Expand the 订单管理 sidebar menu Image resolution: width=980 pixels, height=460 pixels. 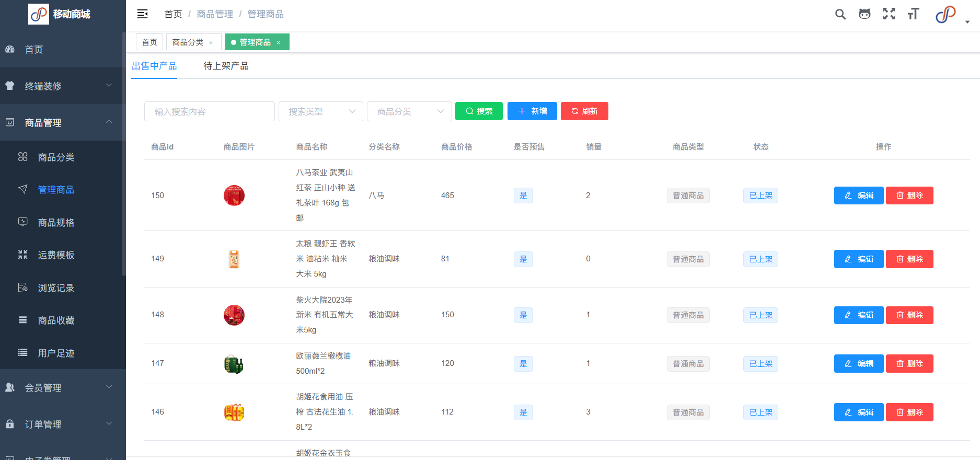tap(63, 424)
